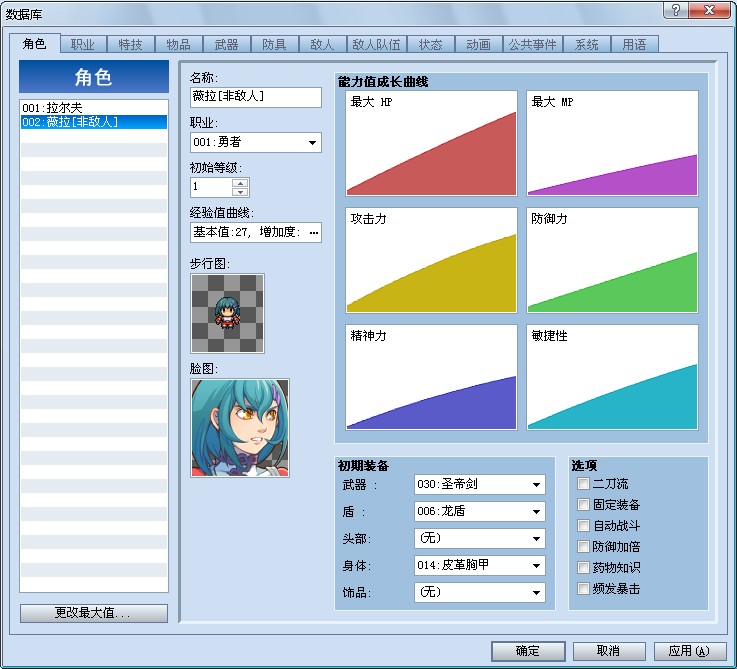Open the 敌人队伍 tab
Screen dimensions: 737x669
click(x=376, y=45)
